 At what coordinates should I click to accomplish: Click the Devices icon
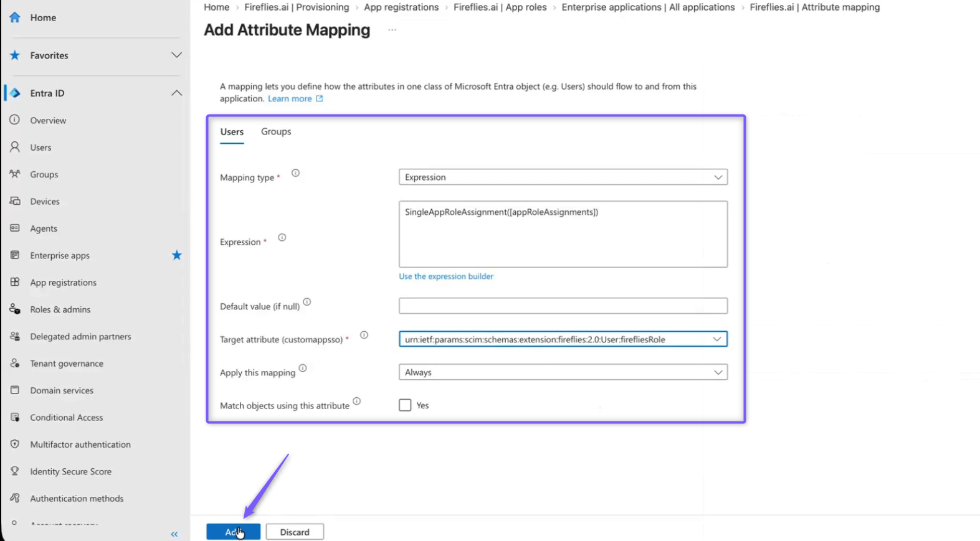click(15, 201)
